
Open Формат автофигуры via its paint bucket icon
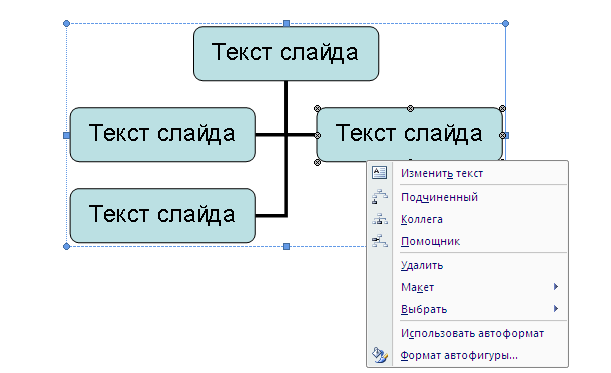380,355
